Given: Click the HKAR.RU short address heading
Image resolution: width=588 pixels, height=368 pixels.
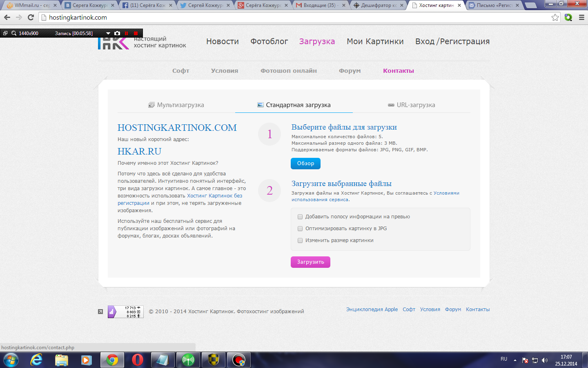Looking at the screenshot, I should pos(139,151).
